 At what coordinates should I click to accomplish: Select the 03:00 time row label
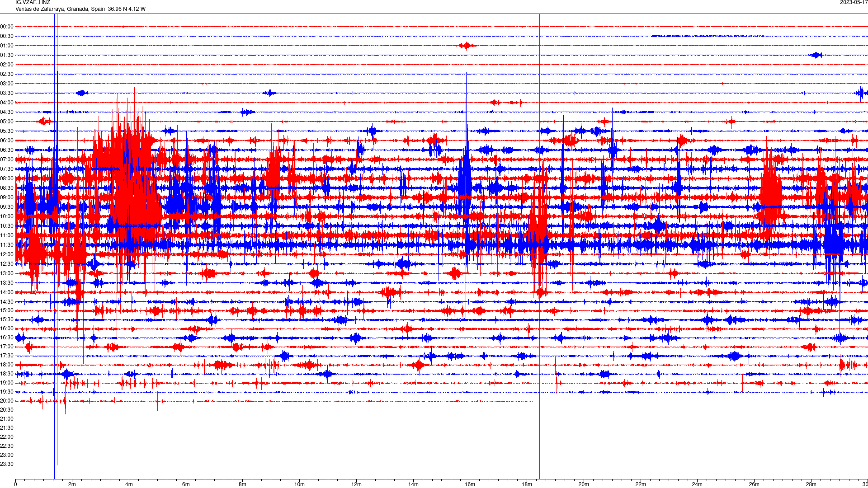(7, 84)
